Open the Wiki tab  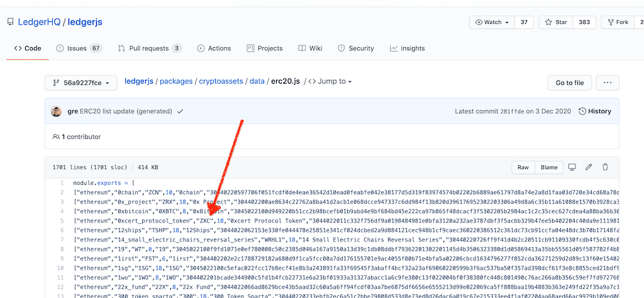310,48
